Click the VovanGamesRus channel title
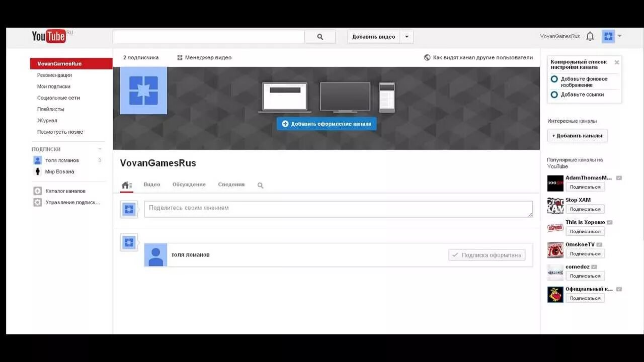The image size is (644, 362). 158,163
